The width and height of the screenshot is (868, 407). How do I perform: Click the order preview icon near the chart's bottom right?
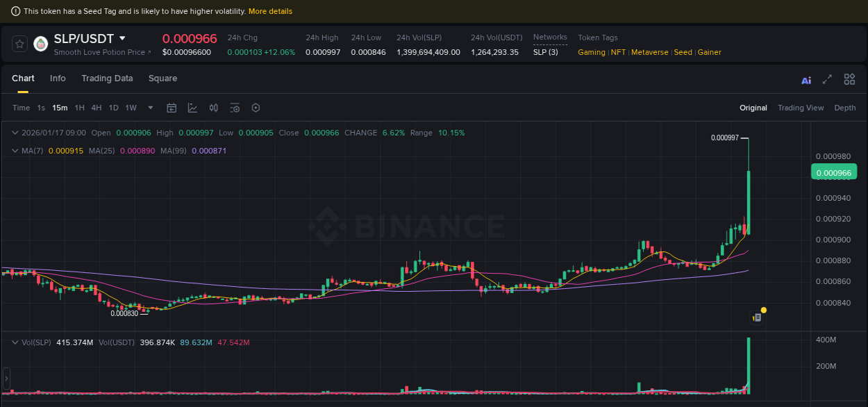[x=756, y=316]
